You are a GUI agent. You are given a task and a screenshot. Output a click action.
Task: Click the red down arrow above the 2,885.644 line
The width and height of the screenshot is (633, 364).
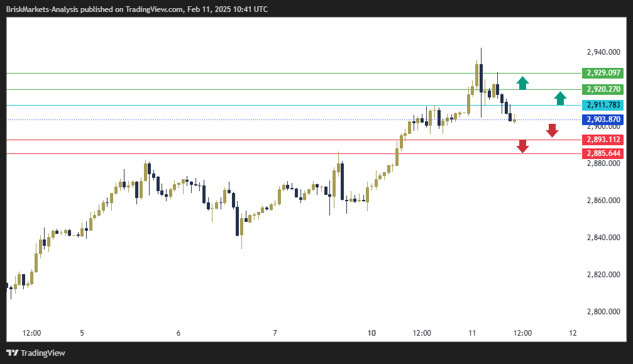pos(523,146)
